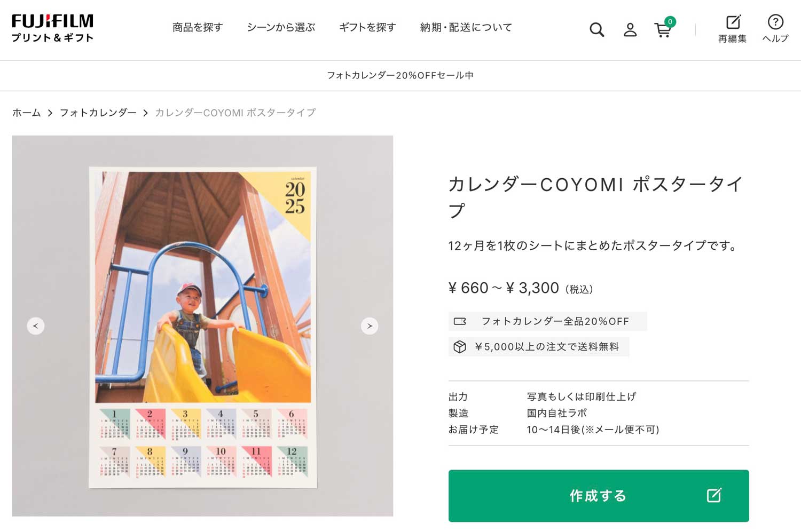Show next product image arrow

click(370, 326)
